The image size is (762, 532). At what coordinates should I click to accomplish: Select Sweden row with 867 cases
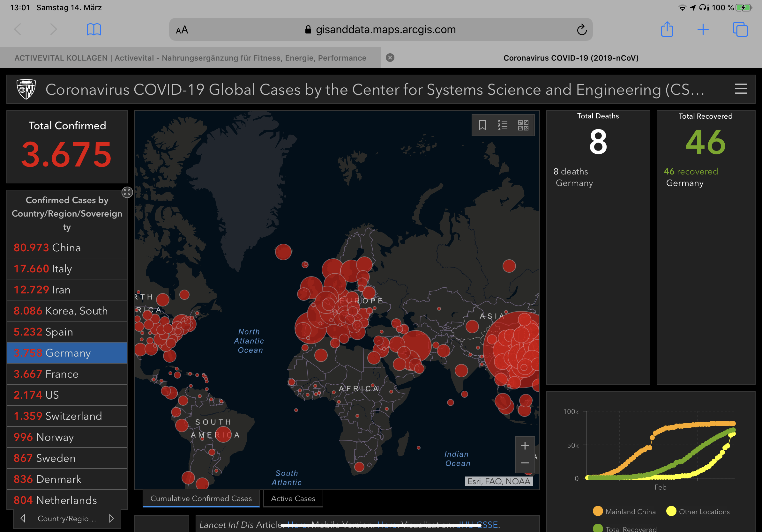pyautogui.click(x=67, y=458)
